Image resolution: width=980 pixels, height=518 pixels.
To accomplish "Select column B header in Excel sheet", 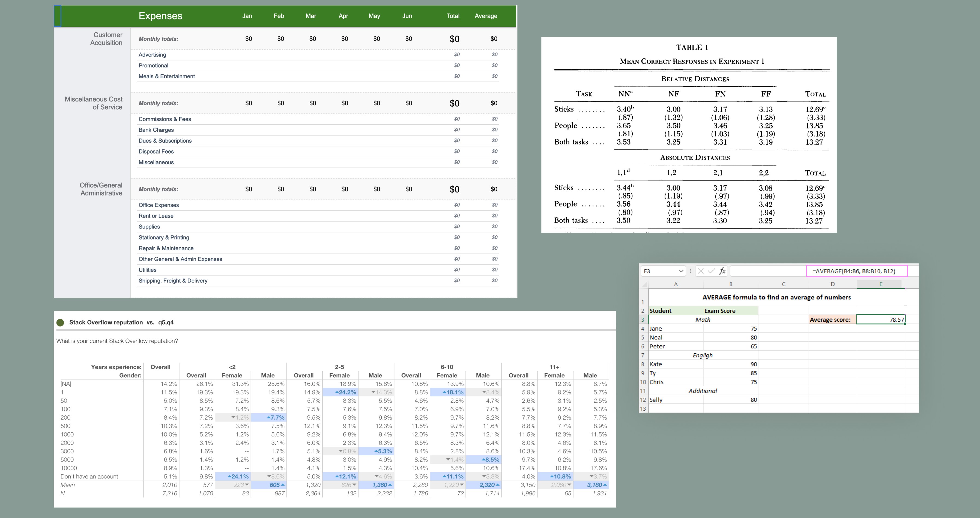I will pyautogui.click(x=730, y=284).
